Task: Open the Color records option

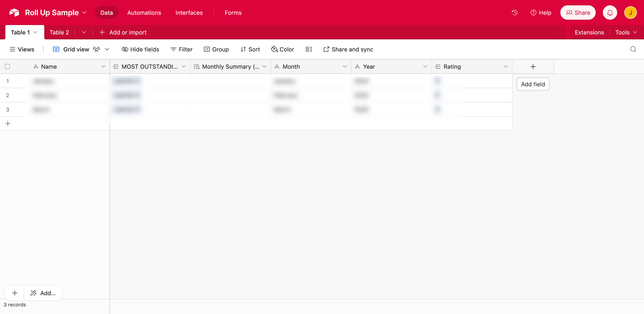Action: 283,49
